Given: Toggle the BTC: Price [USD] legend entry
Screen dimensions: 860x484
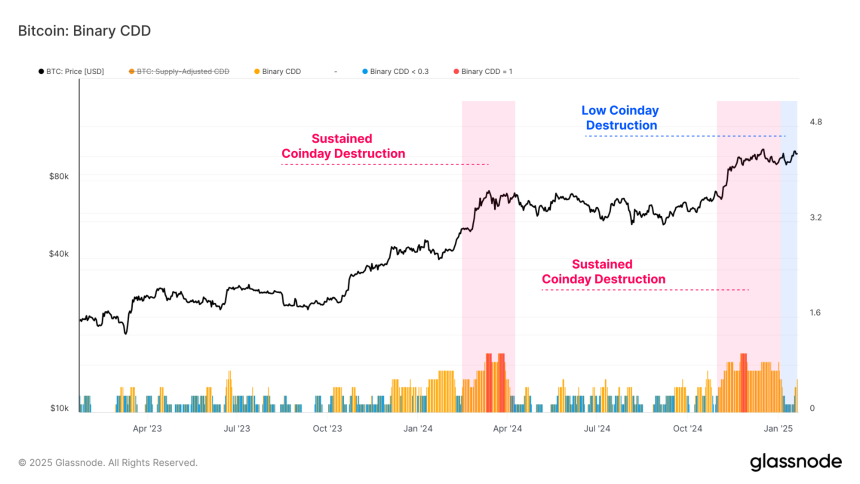Looking at the screenshot, I should click(x=71, y=71).
